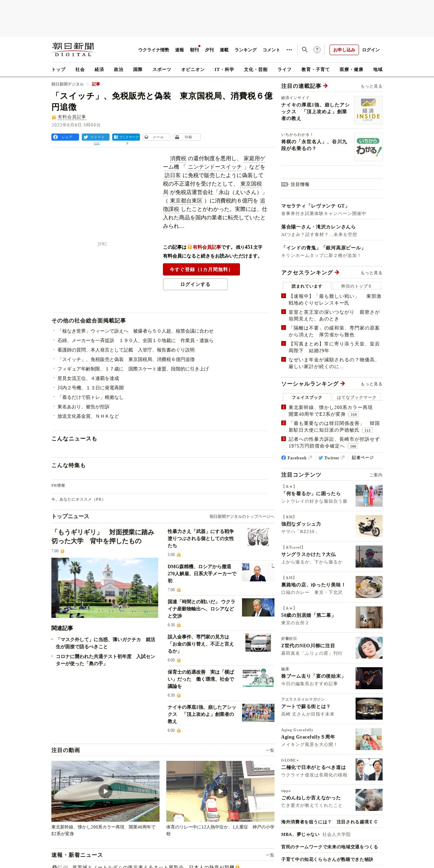Image resolution: width=434 pixels, height=868 pixels.
Task: Click the sippo dog thumbnail
Action: [369, 800]
